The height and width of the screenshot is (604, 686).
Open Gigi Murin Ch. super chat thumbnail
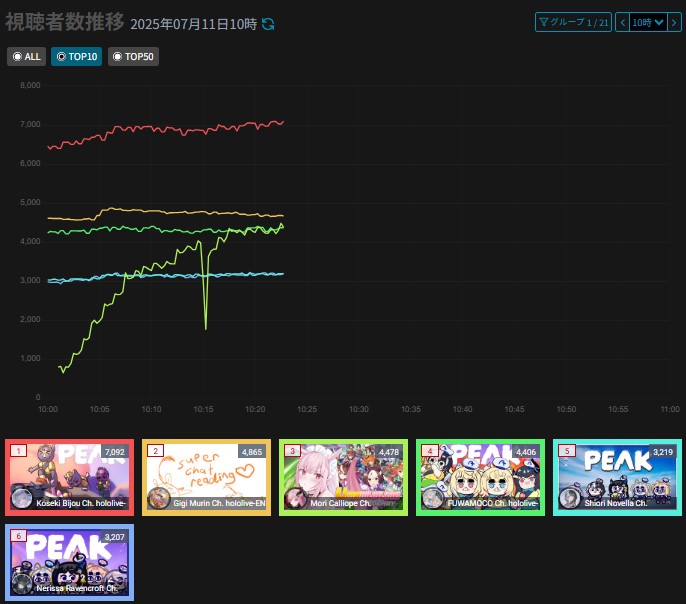click(206, 478)
